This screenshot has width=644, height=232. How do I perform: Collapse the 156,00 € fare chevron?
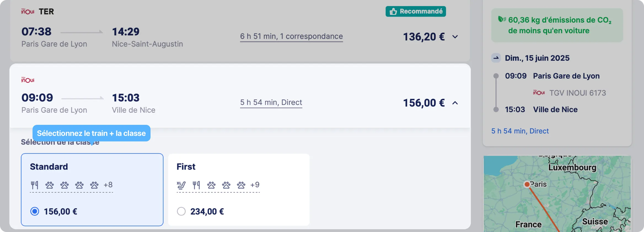point(455,103)
